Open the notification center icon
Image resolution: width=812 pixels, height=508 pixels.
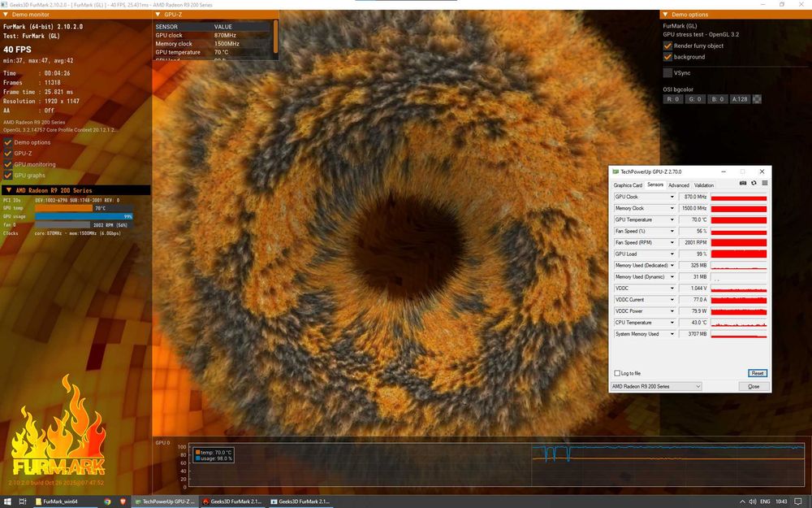[798, 501]
